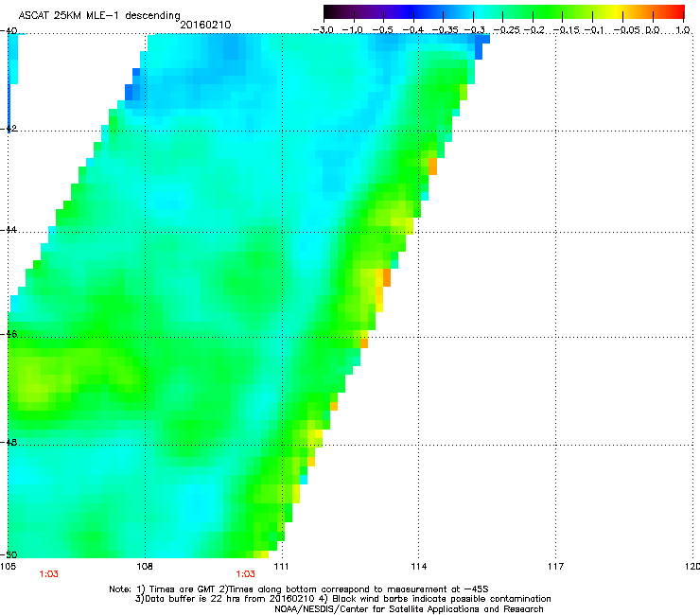Select the -0.5 color scale label
Image resolution: width=700 pixels, height=615 pixels.
[x=382, y=30]
